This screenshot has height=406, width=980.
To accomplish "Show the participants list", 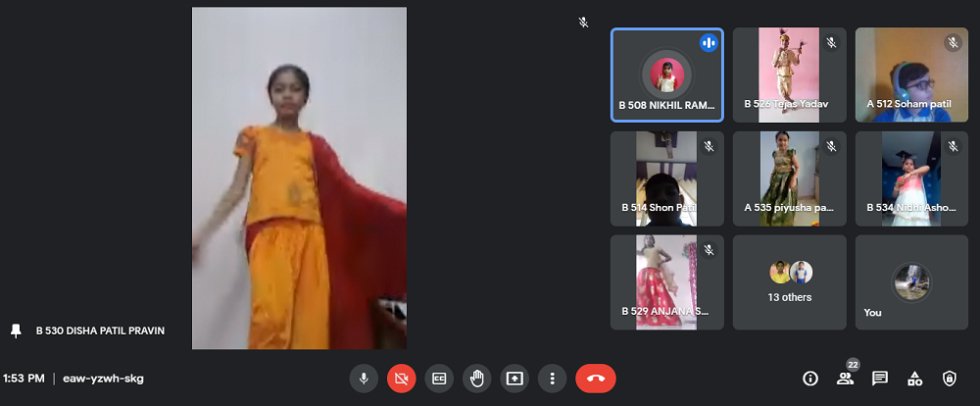I will 845,378.
